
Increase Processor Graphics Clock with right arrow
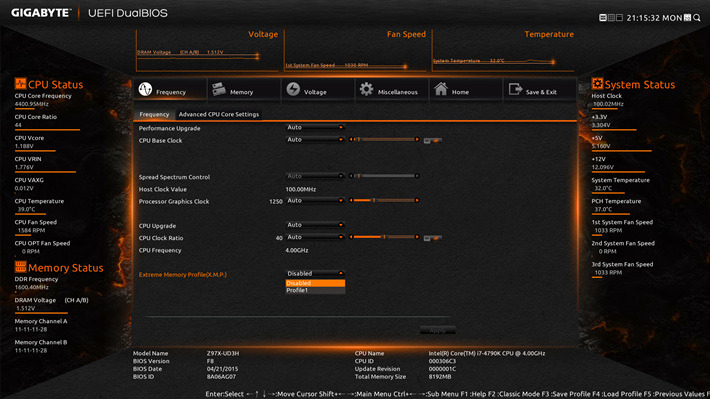[x=417, y=200]
